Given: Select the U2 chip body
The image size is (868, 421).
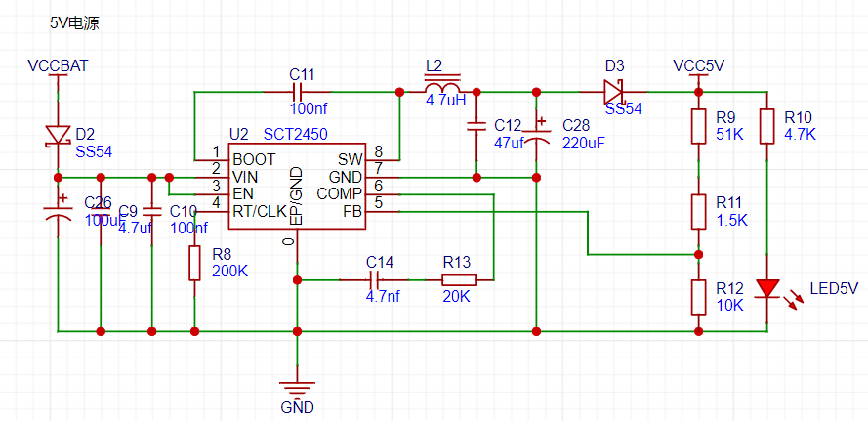Looking at the screenshot, I should [x=297, y=185].
